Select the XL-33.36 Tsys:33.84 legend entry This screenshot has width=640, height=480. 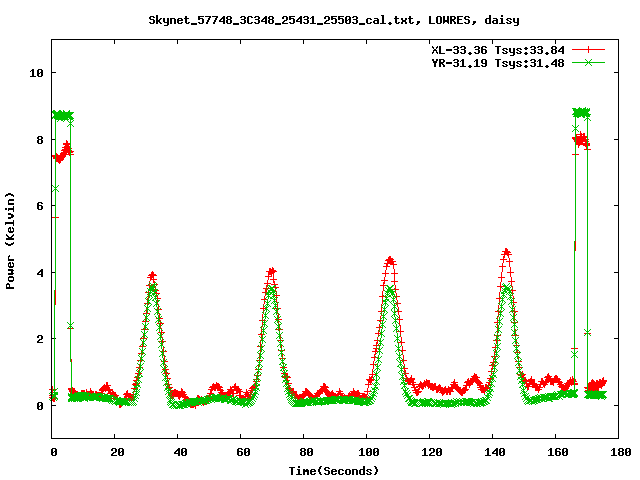(x=497, y=49)
